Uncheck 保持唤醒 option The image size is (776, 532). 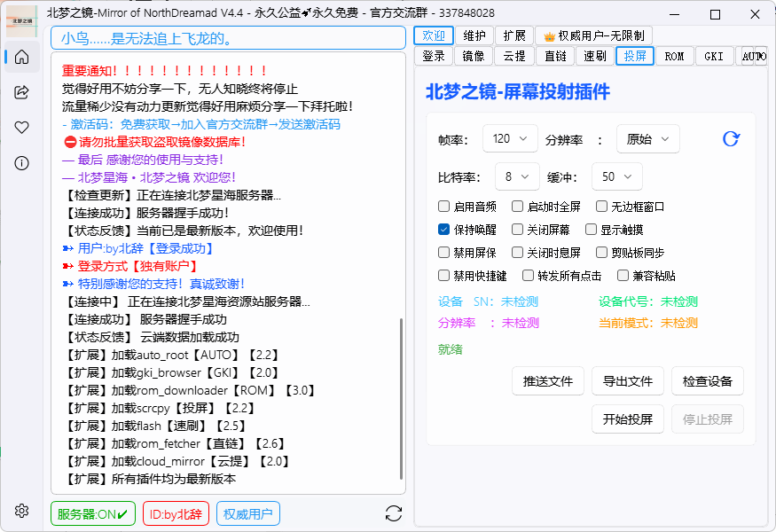pyautogui.click(x=443, y=229)
